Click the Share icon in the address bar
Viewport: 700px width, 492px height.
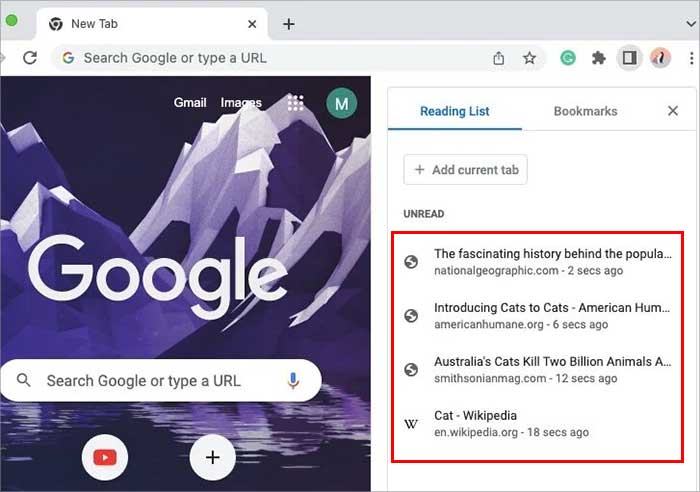(x=499, y=58)
